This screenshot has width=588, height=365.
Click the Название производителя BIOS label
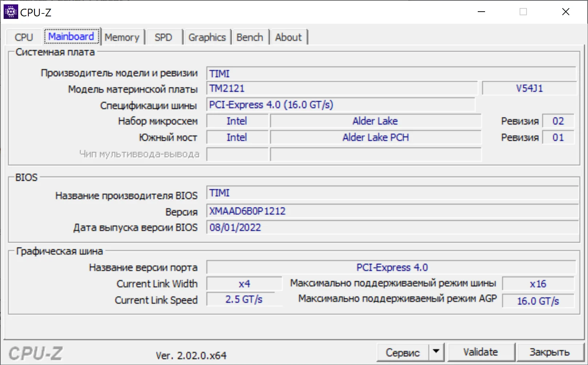pos(127,196)
